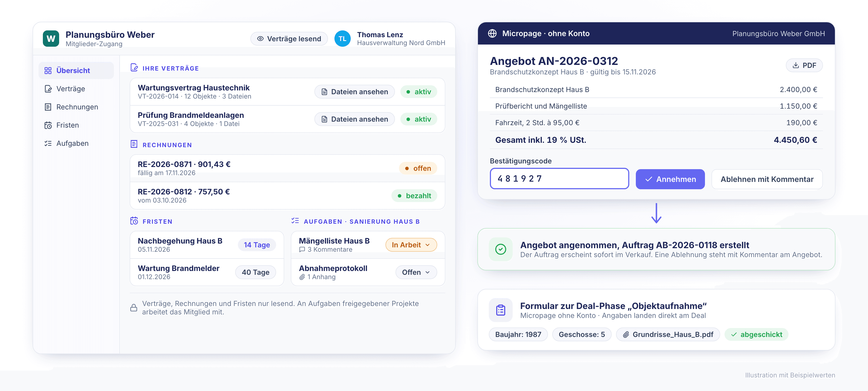The height and width of the screenshot is (391, 868).
Task: Select Übersicht in the sidebar
Action: point(76,71)
